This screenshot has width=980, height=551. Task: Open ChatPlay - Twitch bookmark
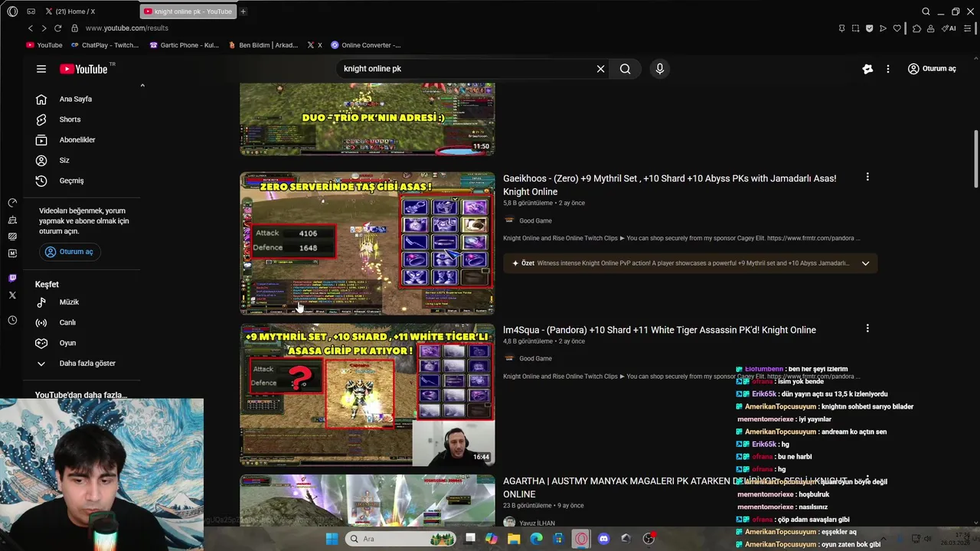click(x=105, y=45)
